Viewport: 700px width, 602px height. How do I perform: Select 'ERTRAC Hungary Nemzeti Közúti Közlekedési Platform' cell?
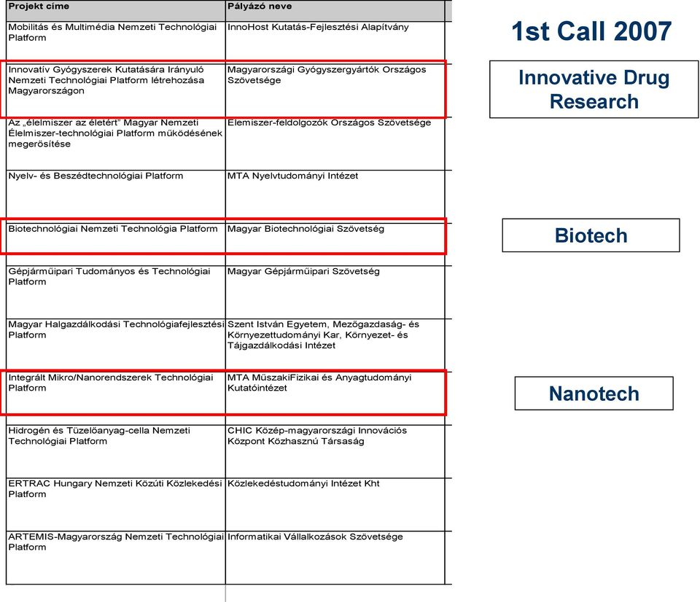pos(116,504)
